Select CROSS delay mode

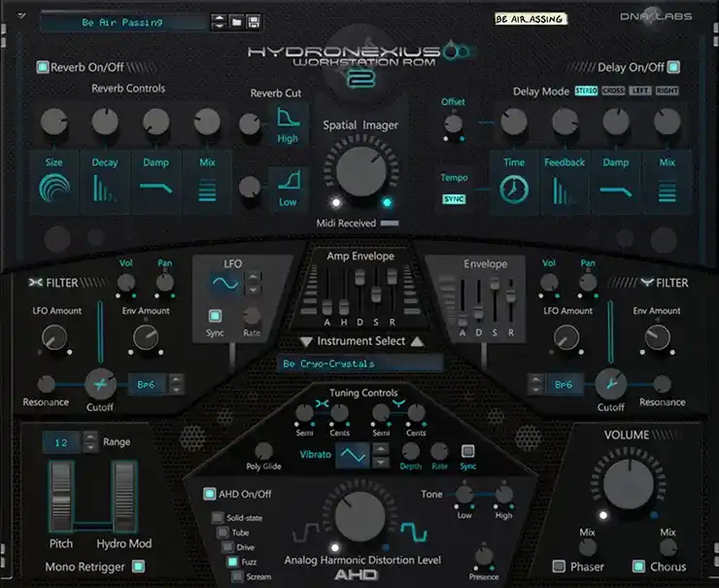click(613, 90)
